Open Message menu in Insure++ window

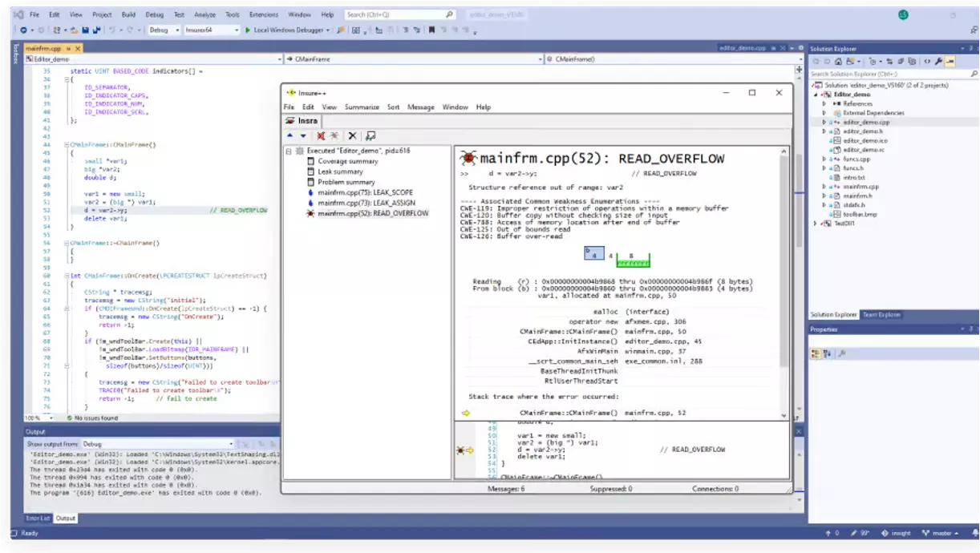pos(420,107)
